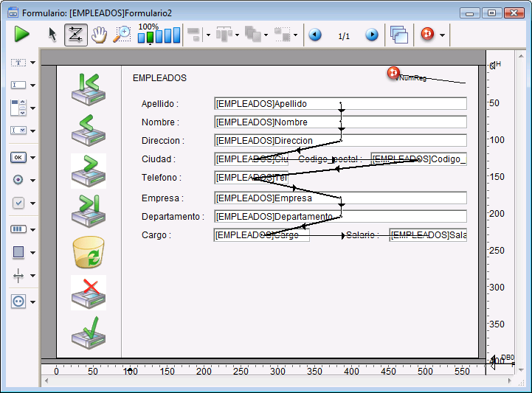Click the red X cancel record button
This screenshot has width=532, height=393.
pos(89,292)
